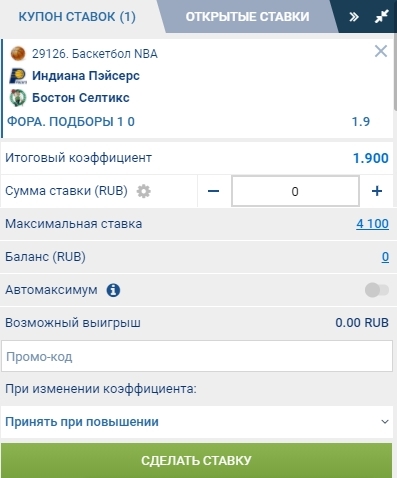
Task: Click the Indiana Pacers team logo
Action: point(18,76)
